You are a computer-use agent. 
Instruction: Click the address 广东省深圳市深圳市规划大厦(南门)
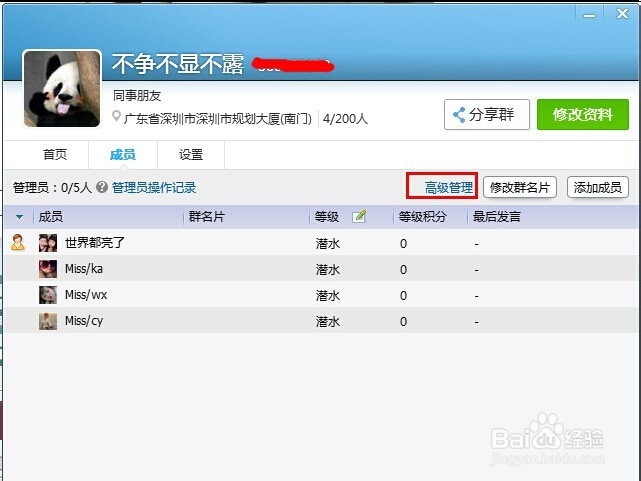(217, 119)
